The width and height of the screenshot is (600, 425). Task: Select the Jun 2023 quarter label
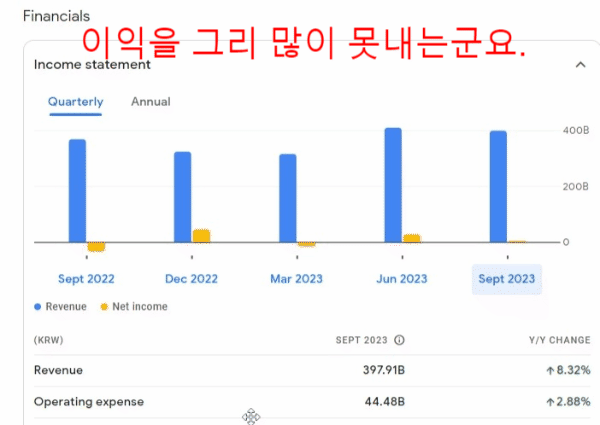point(402,279)
